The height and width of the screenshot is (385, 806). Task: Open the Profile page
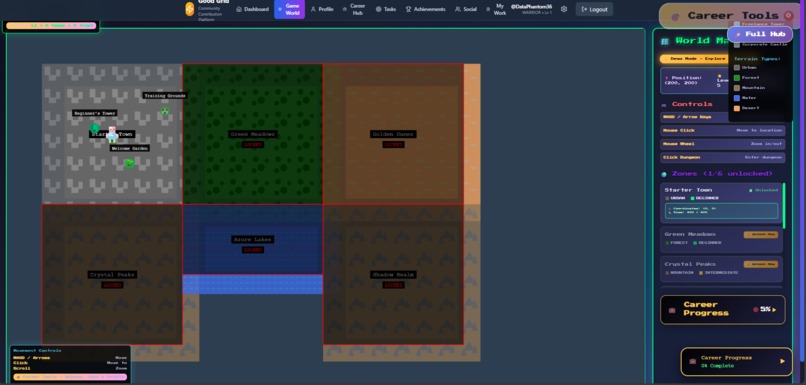tap(322, 9)
